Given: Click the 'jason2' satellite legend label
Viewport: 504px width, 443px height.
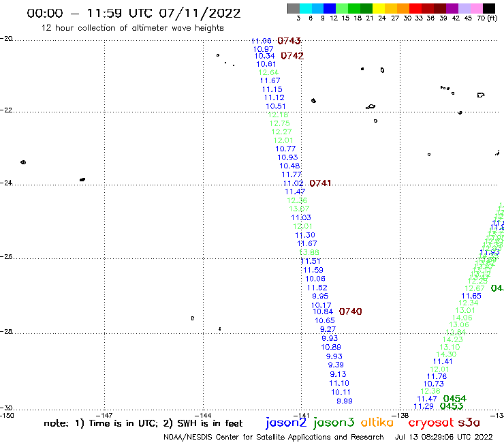Looking at the screenshot, I should (286, 423).
